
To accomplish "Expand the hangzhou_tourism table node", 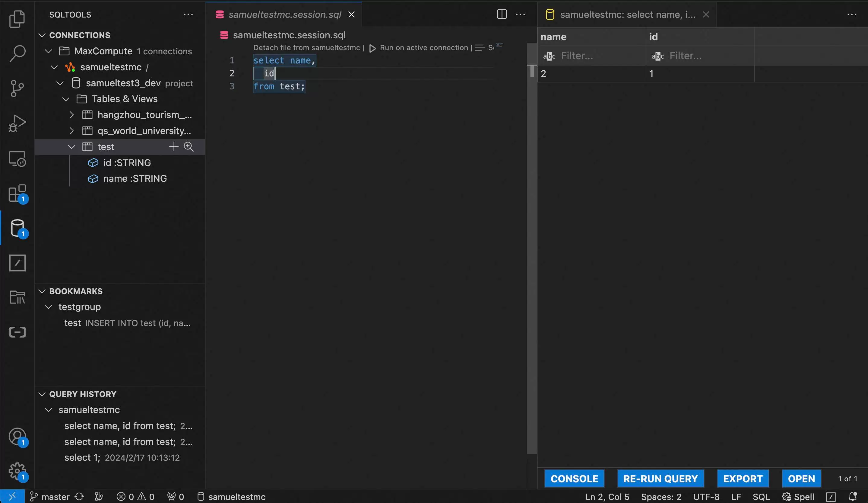I will pos(71,115).
